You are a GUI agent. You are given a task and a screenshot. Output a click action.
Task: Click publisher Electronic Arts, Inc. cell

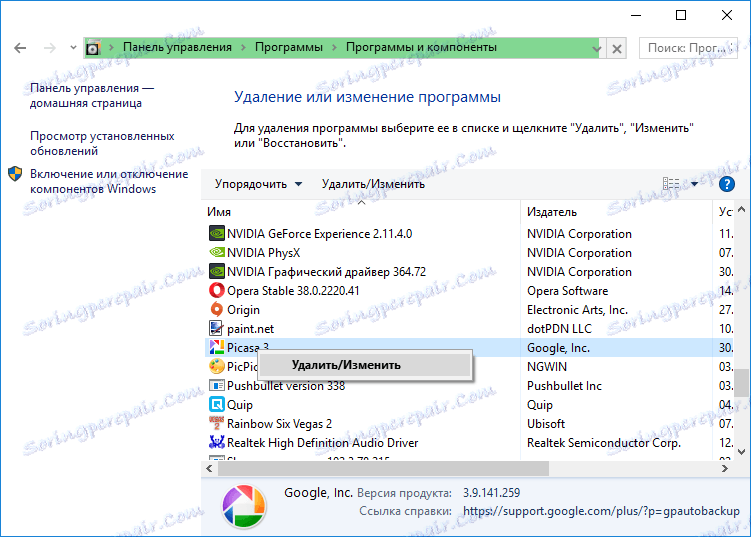click(577, 310)
